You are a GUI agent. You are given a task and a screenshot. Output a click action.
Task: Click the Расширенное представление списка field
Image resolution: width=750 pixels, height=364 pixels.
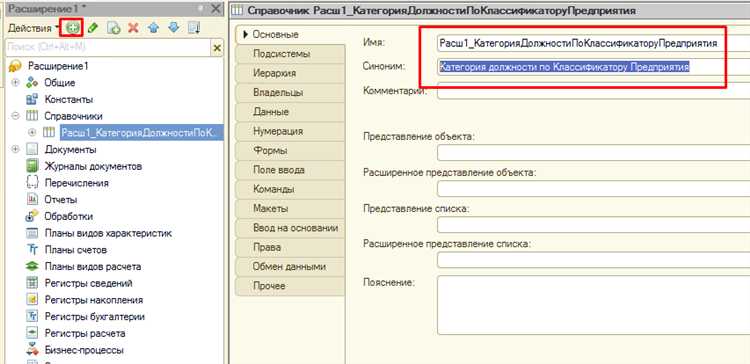593,261
